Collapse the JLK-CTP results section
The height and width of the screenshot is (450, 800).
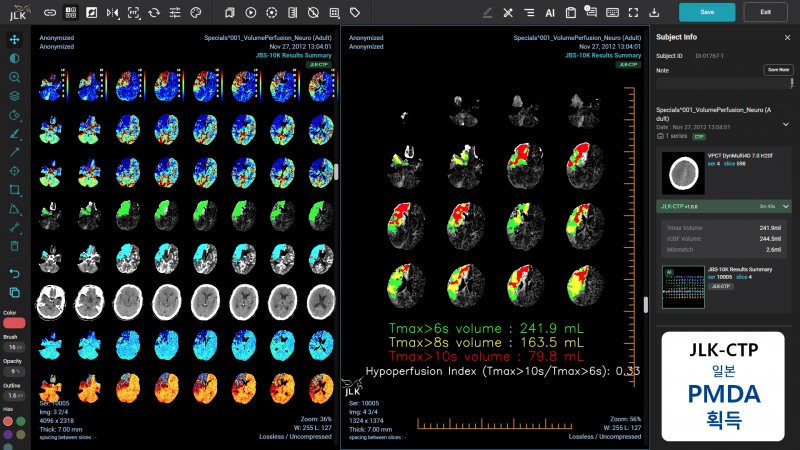click(786, 205)
